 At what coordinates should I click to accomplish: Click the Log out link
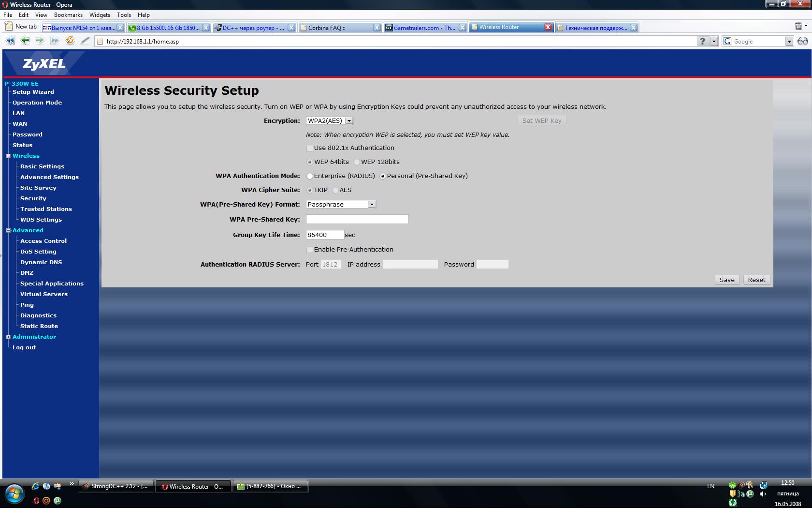pos(24,347)
